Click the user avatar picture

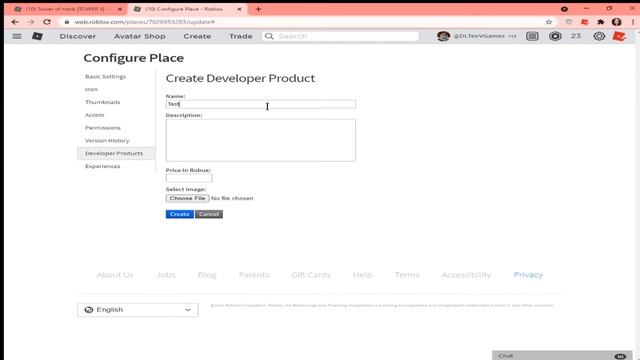point(443,36)
